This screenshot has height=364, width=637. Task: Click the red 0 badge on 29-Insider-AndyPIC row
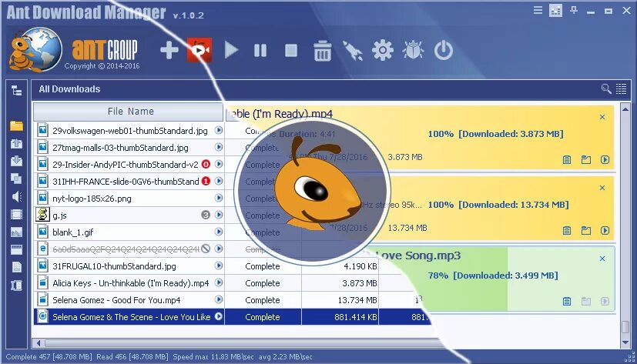[x=206, y=165]
